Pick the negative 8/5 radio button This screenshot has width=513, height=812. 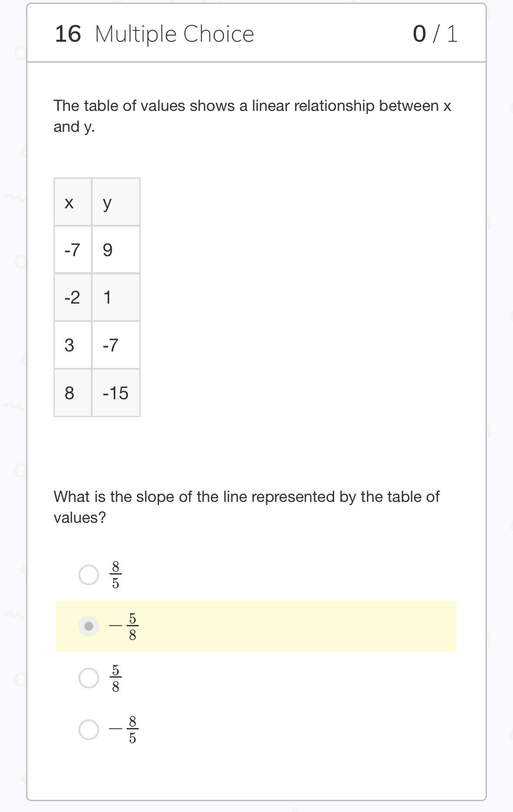(89, 729)
